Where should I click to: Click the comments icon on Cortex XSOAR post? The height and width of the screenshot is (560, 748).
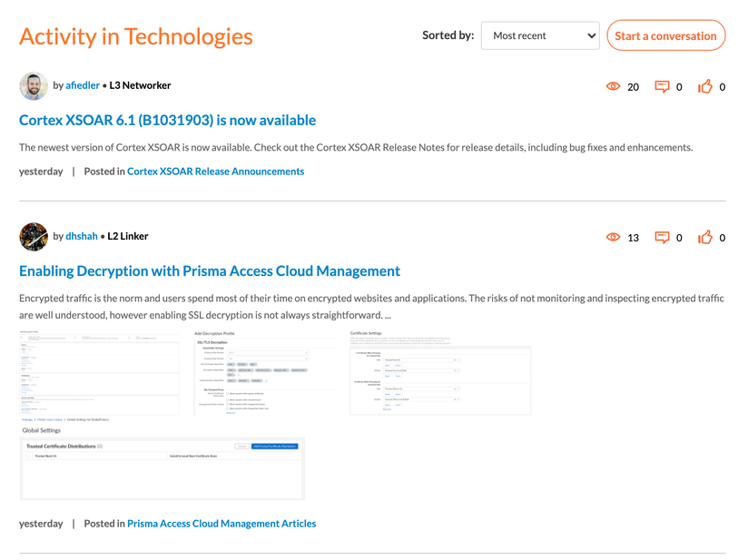662,87
